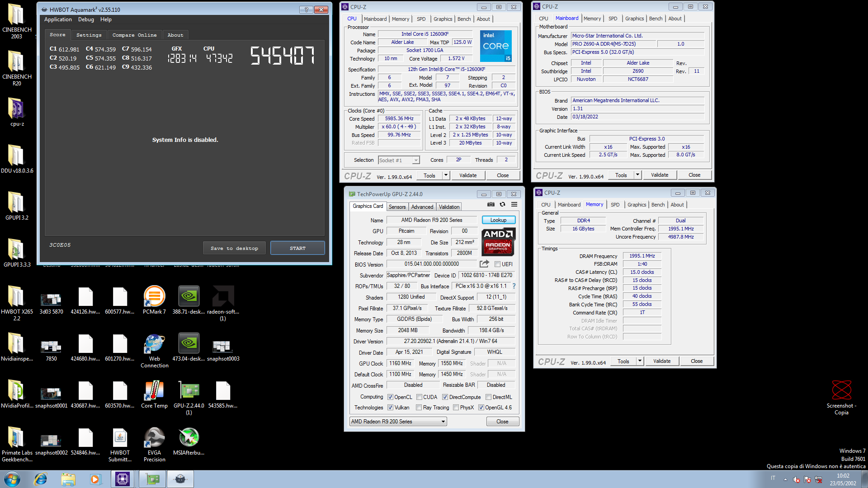Expand Tools arrow in CPU-Z Mainboard window
This screenshot has width=868, height=488.
click(x=637, y=175)
